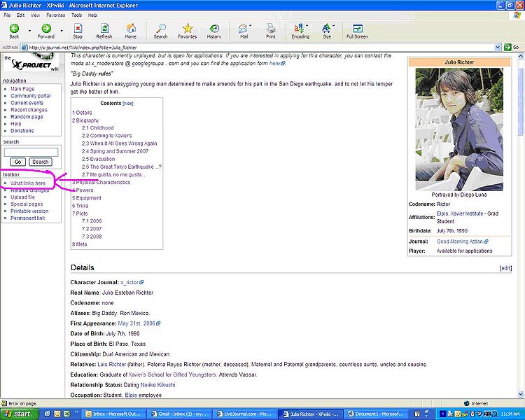Open Forward history dropdown arrow
This screenshot has width=525, height=420.
click(62, 31)
